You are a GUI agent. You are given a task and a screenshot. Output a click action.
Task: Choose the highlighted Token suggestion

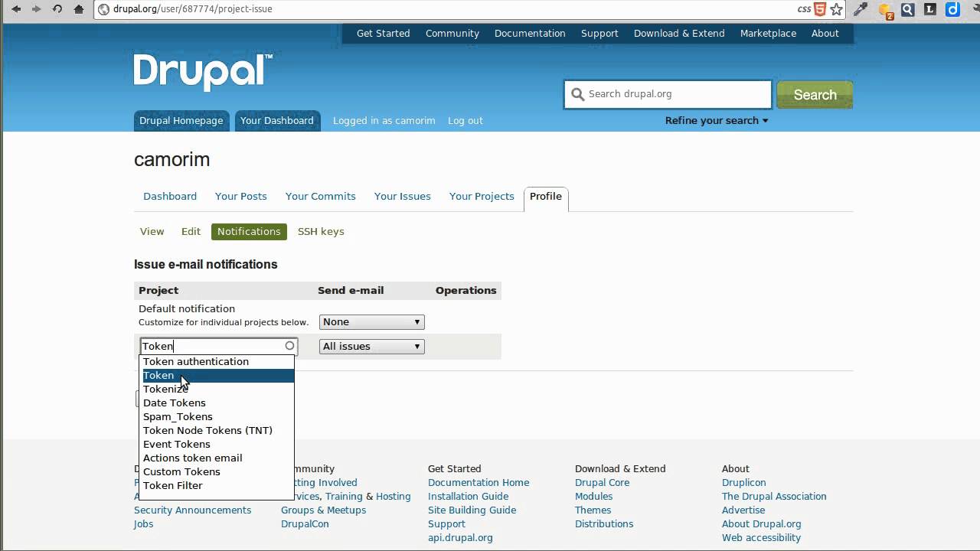[217, 376]
